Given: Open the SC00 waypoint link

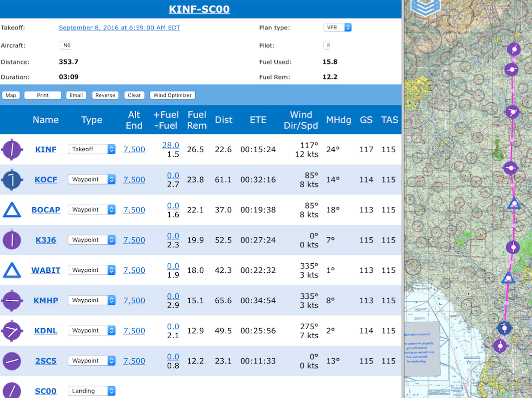Looking at the screenshot, I should point(46,391).
